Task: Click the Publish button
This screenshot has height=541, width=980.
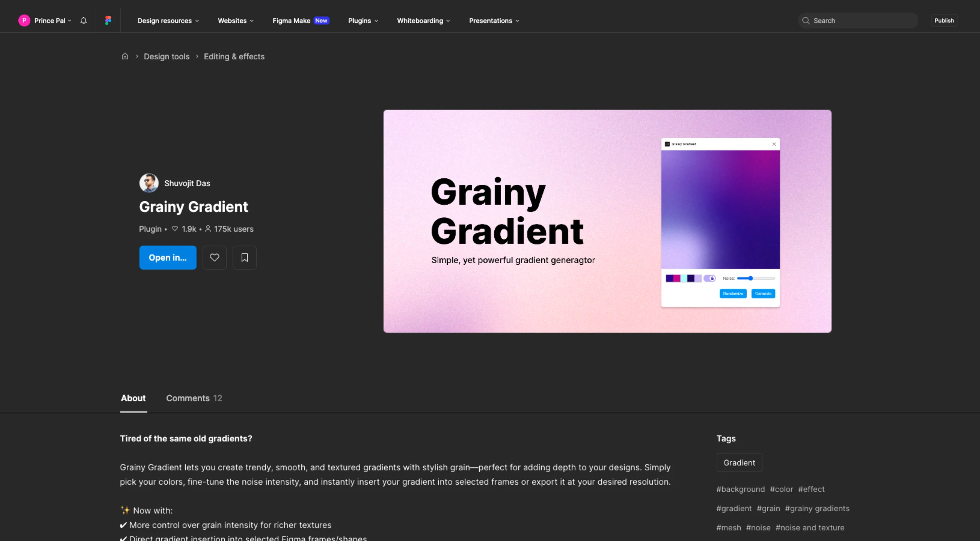Action: click(x=944, y=21)
